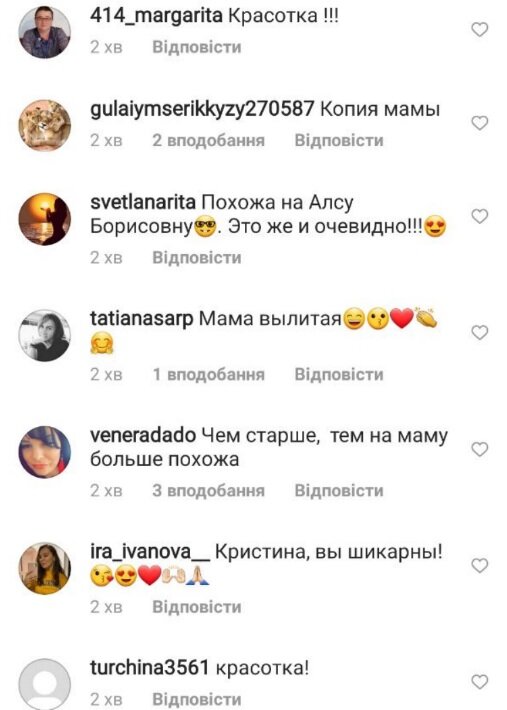The width and height of the screenshot is (507, 710).
Task: Open turchina3561's default avatar
Action: [44, 684]
